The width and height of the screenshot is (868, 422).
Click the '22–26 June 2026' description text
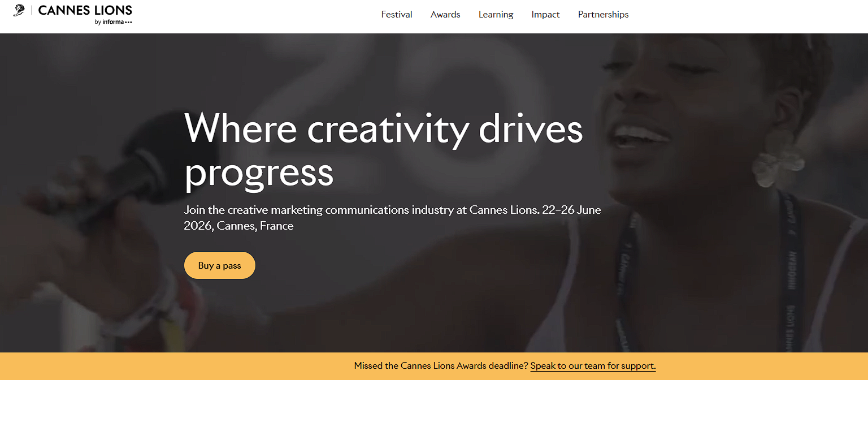point(392,218)
